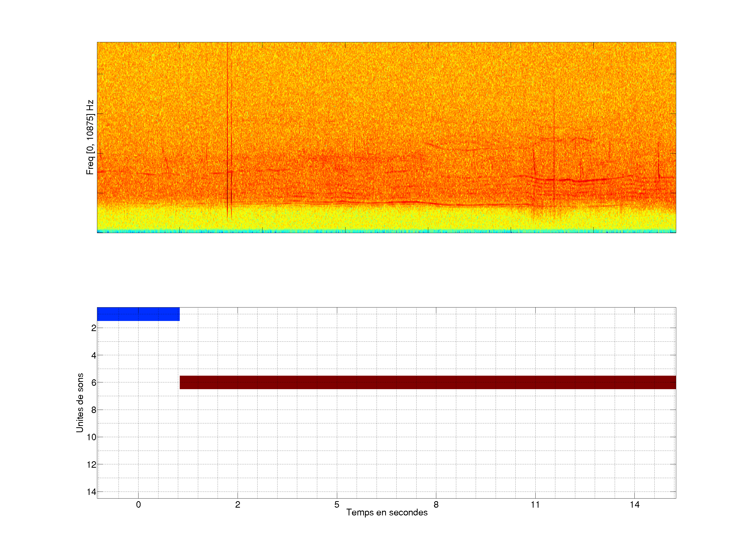Screen dimensions: 747x560
Task: Click the y-axis tick label '4' of units plot
Action: pyautogui.click(x=94, y=355)
